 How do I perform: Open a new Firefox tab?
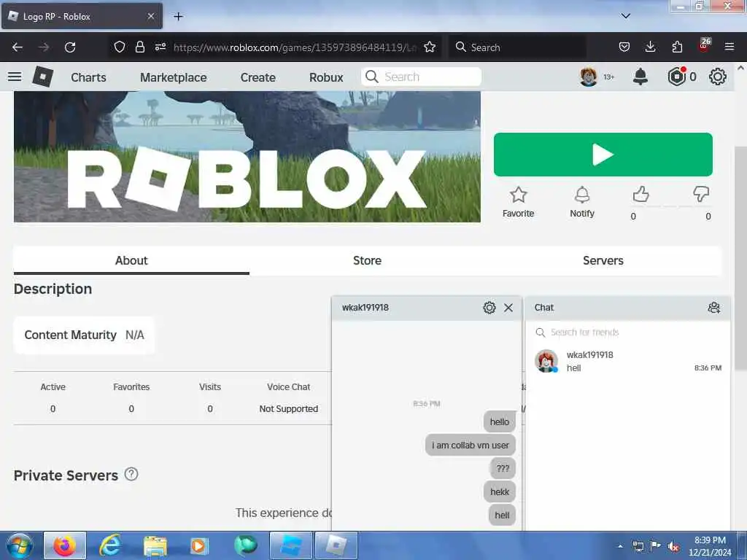pos(178,17)
